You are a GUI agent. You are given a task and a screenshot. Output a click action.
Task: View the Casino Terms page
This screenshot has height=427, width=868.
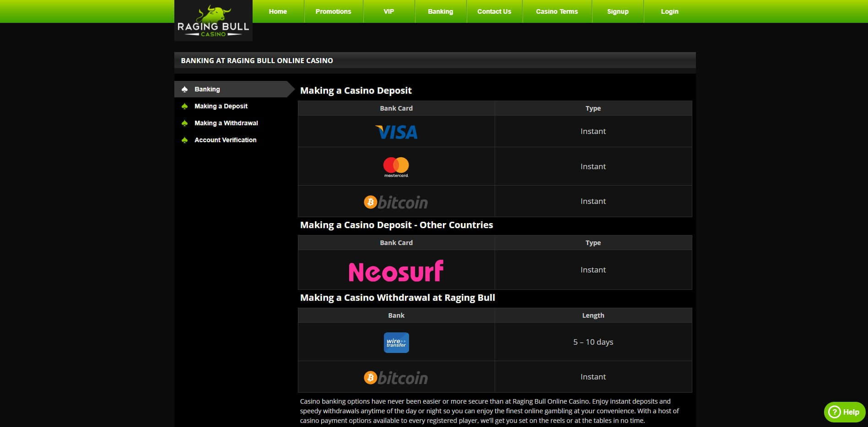(557, 11)
